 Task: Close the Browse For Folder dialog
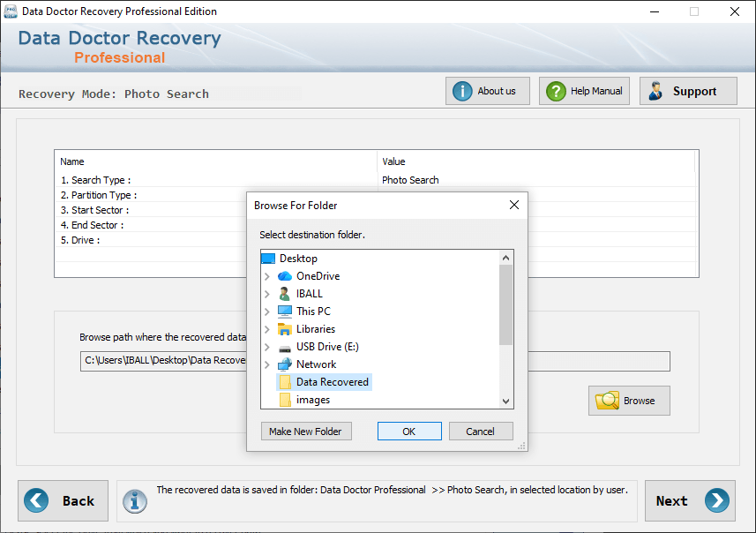tap(514, 205)
